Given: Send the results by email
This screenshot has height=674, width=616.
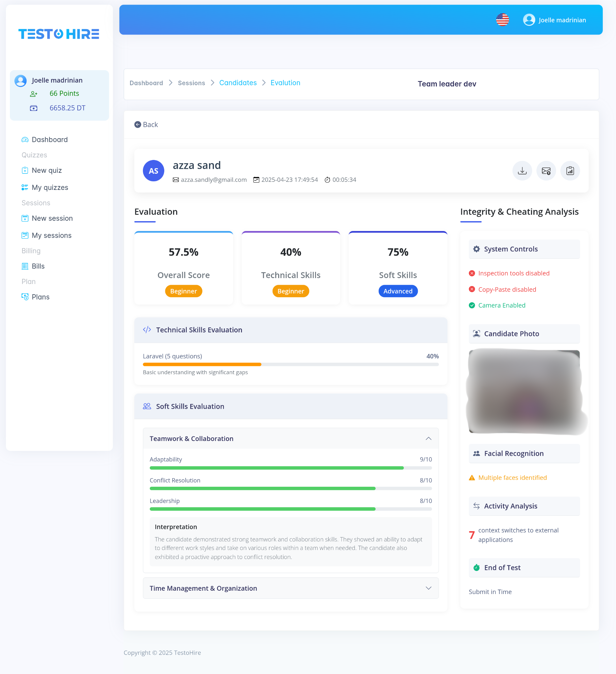Looking at the screenshot, I should click(x=546, y=170).
